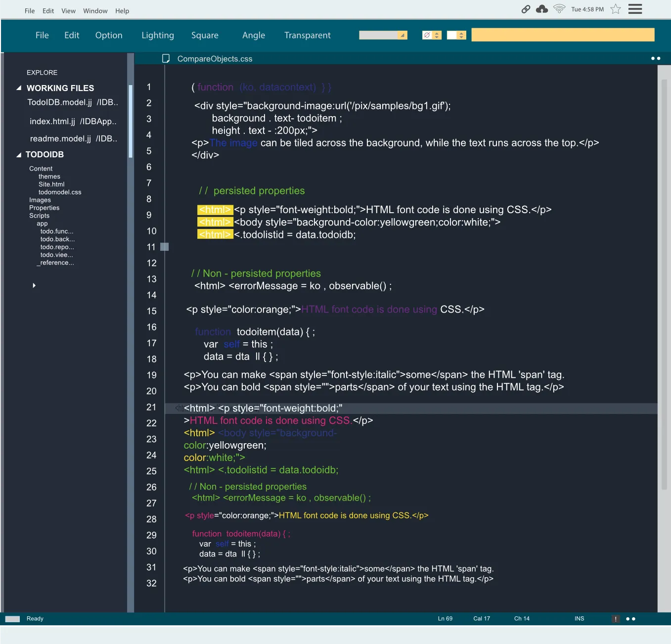Open index.html.jj in working files

click(73, 121)
